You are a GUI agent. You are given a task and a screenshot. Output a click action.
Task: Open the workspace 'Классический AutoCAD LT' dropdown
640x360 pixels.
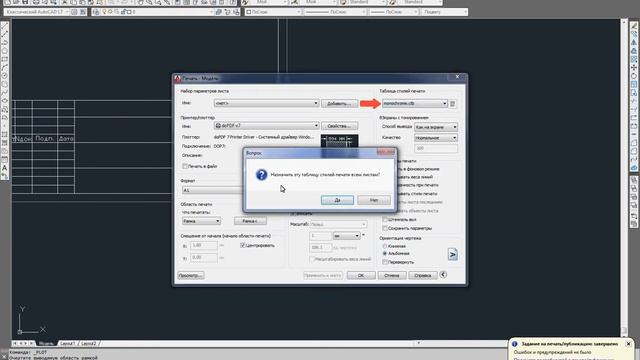[x=37, y=12]
